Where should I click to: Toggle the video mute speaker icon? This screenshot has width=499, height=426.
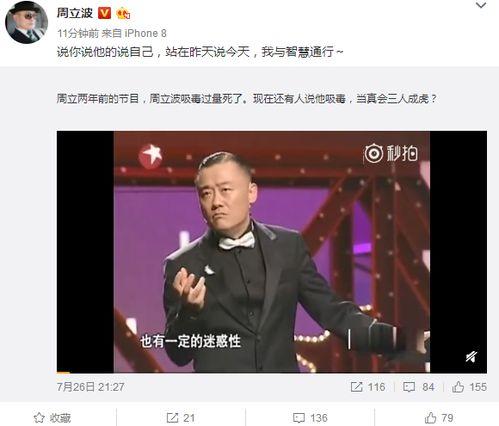click(x=471, y=357)
